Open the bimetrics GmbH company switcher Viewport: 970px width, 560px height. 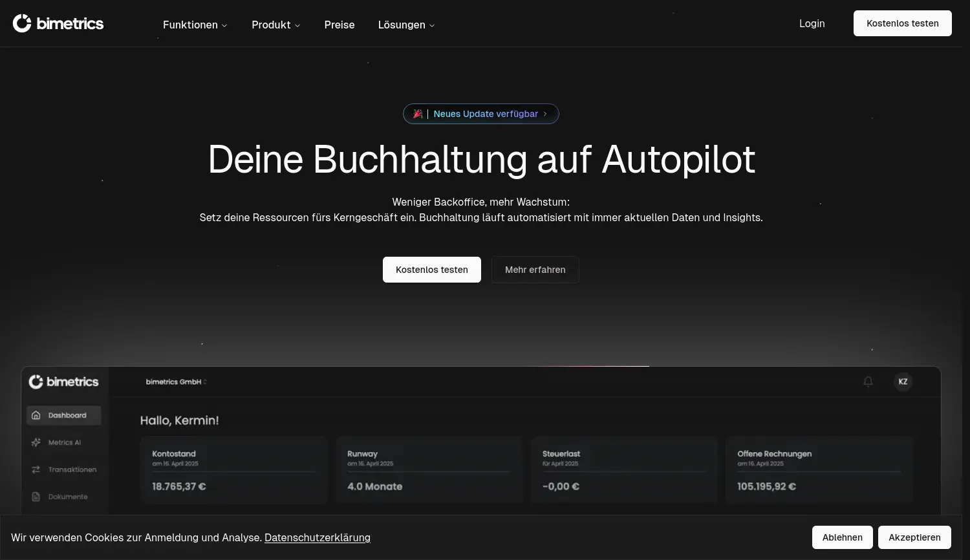click(175, 382)
